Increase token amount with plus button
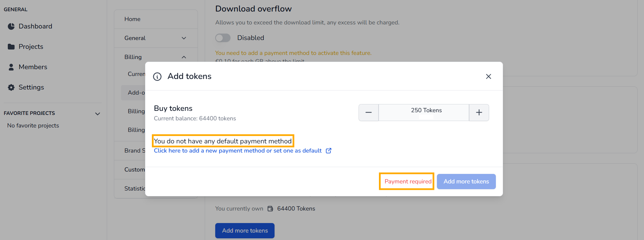This screenshot has width=644, height=240. coord(479,113)
